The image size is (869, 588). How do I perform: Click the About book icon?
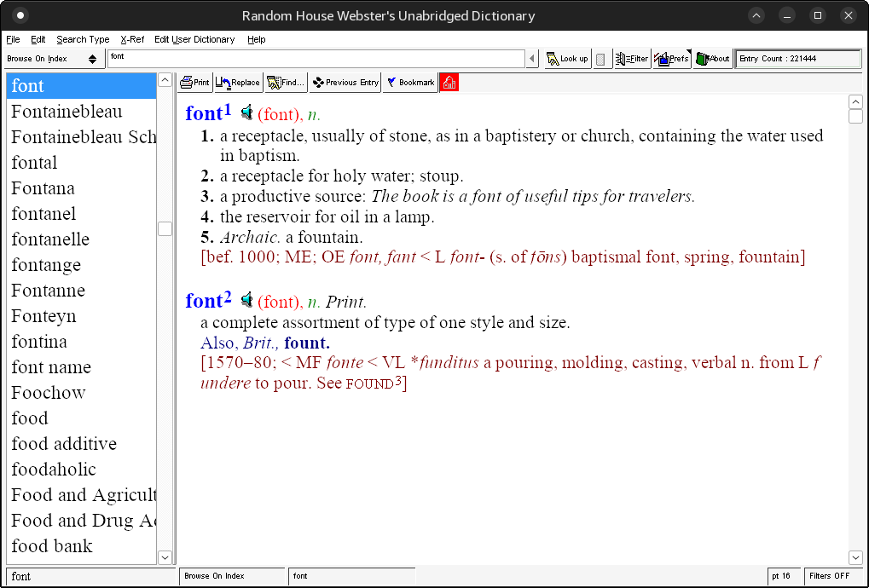[x=713, y=59]
